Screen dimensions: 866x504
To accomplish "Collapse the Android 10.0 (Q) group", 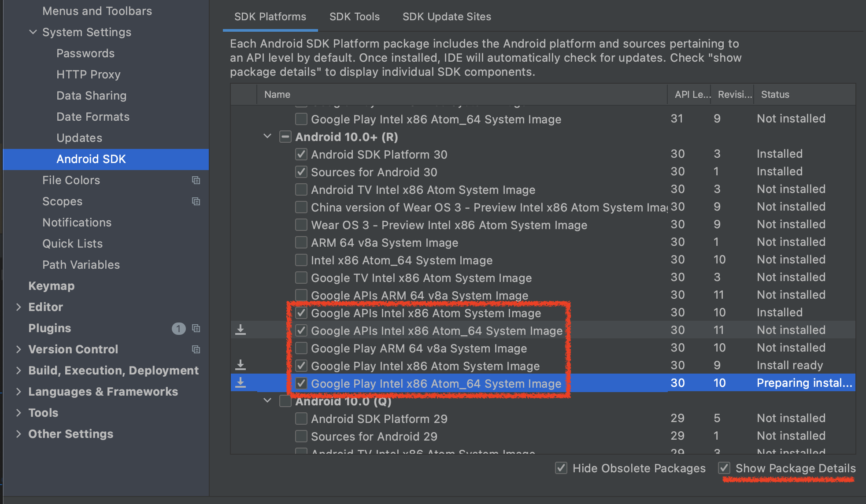I will (267, 401).
